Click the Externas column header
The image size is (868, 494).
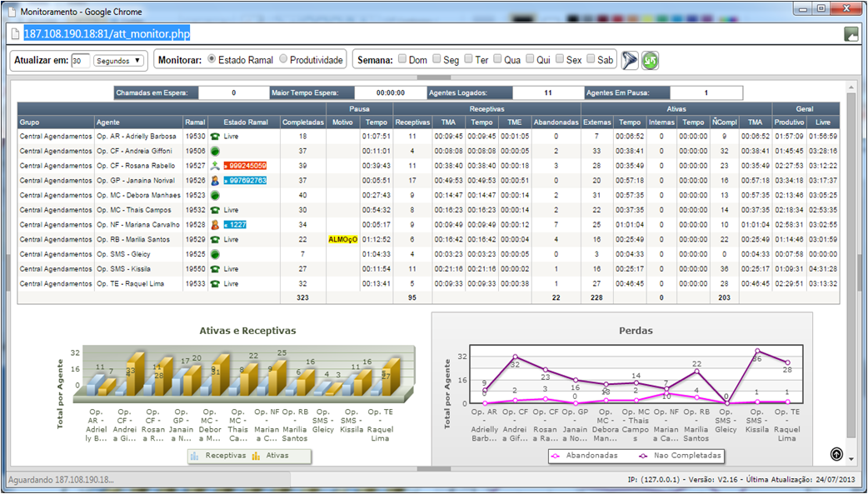pyautogui.click(x=596, y=122)
